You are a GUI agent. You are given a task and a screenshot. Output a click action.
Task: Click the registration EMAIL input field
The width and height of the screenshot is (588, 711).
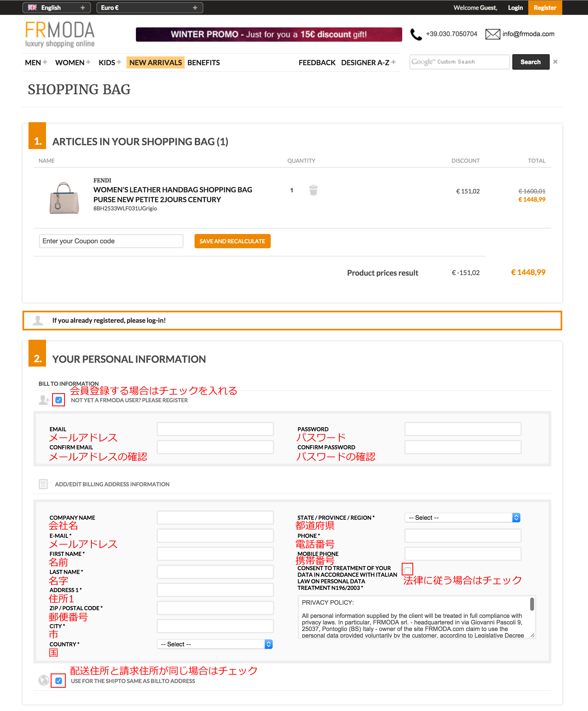coord(215,429)
